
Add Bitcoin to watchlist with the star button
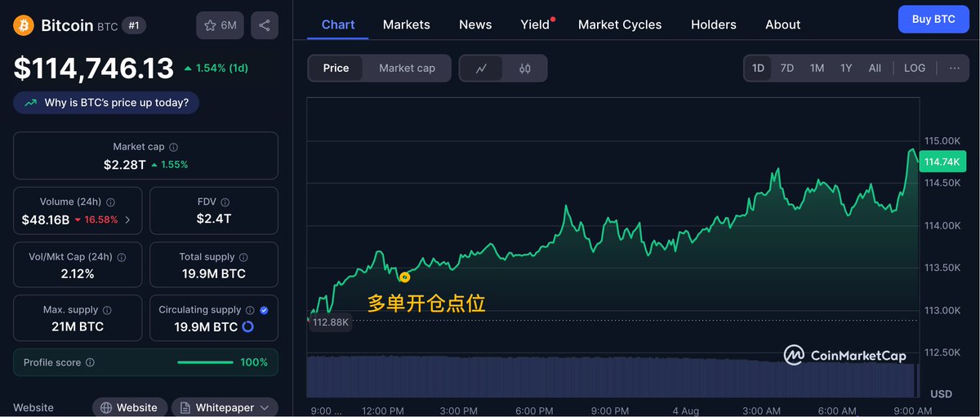pos(220,25)
